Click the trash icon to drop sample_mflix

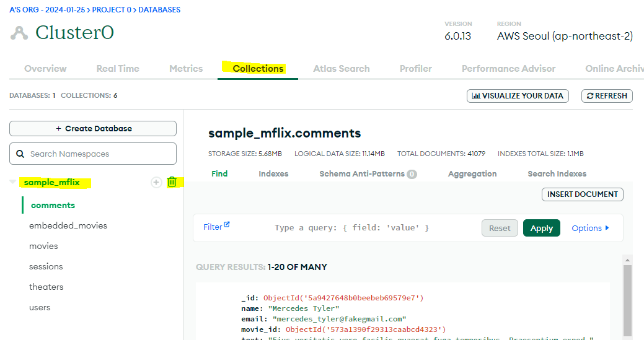(x=172, y=182)
